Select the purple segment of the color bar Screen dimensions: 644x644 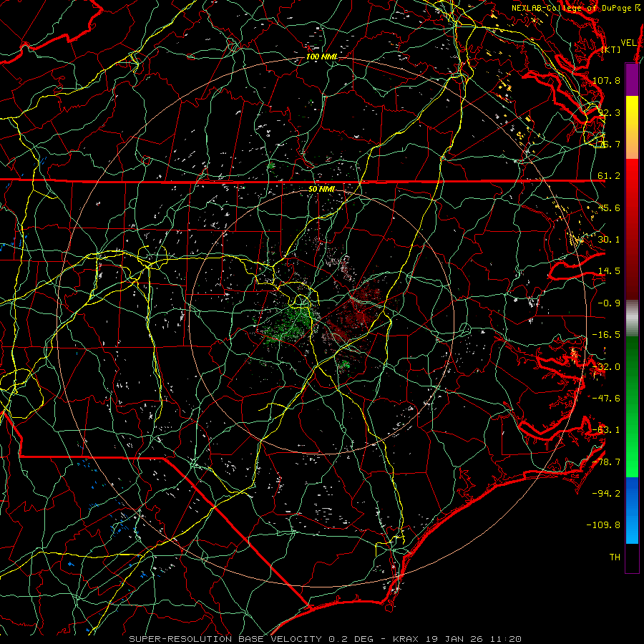click(x=632, y=80)
